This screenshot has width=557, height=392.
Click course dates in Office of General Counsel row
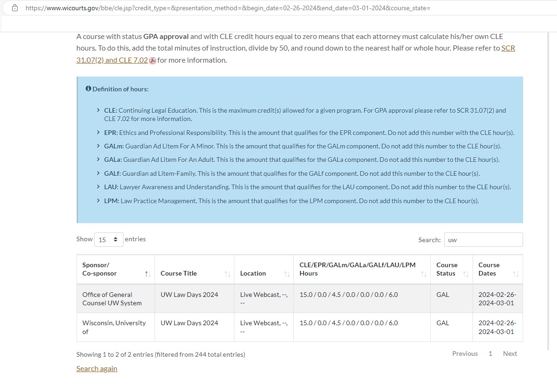[497, 299]
